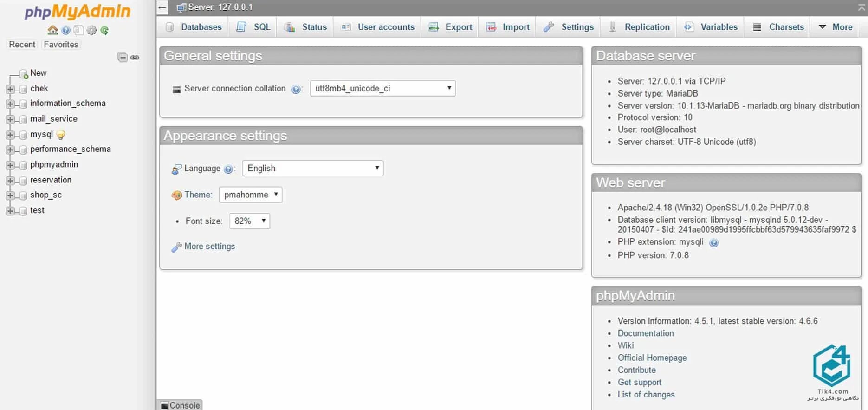The image size is (868, 410).
Task: Open the More menu in top navigation
Action: pyautogui.click(x=836, y=27)
